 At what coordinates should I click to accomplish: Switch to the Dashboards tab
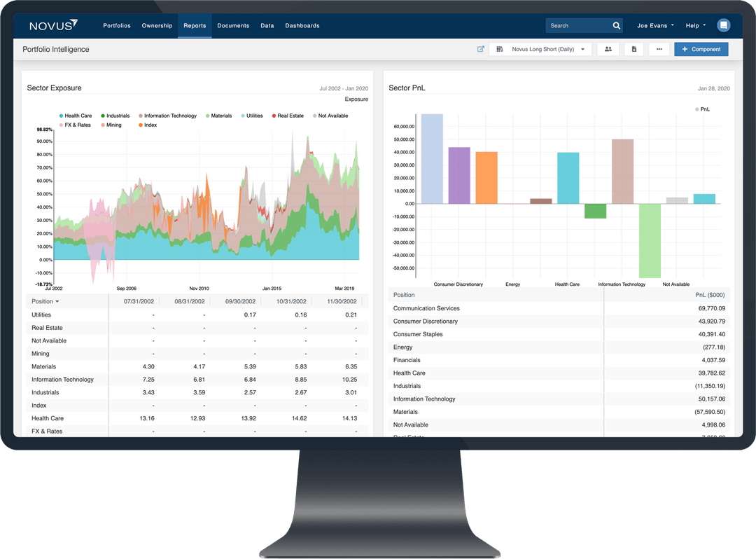point(302,25)
